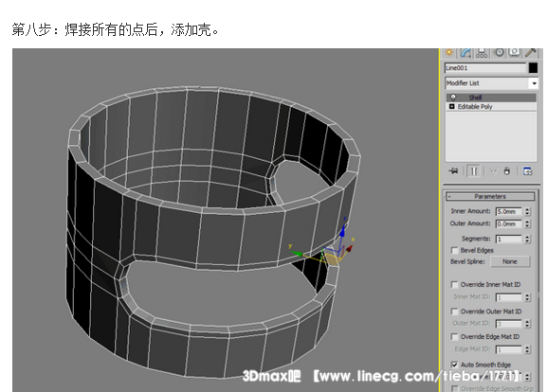
Task: Open the Create command panel tab
Action: coord(449,52)
